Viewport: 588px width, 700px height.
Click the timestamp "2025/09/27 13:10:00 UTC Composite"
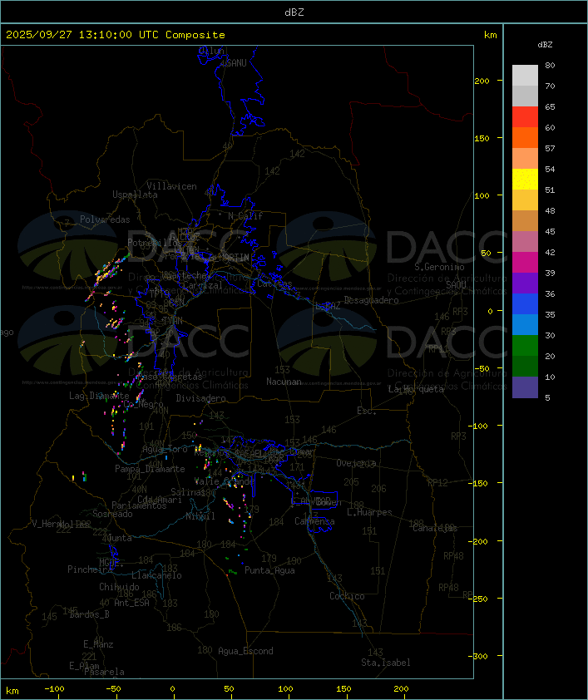(116, 35)
